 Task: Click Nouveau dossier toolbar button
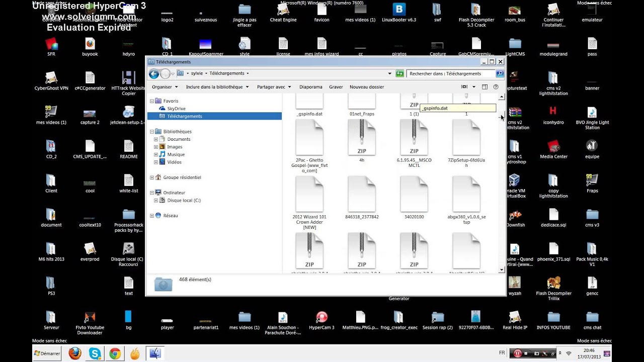click(367, 87)
